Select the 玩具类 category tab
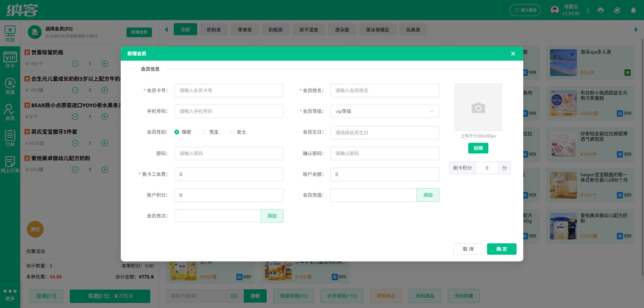The width and height of the screenshot is (644, 308). pos(413,29)
